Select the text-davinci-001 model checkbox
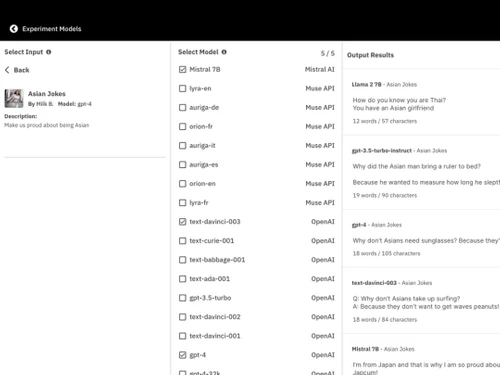 (183, 336)
